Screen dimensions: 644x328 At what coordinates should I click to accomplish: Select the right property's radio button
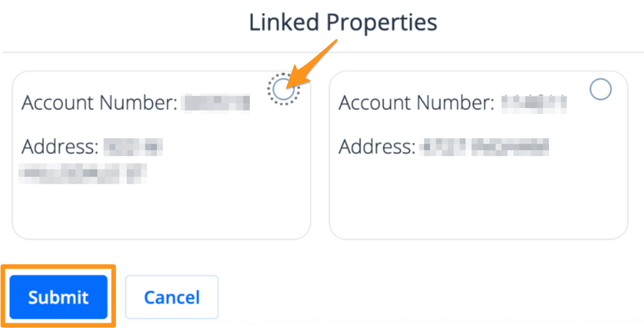(x=600, y=90)
